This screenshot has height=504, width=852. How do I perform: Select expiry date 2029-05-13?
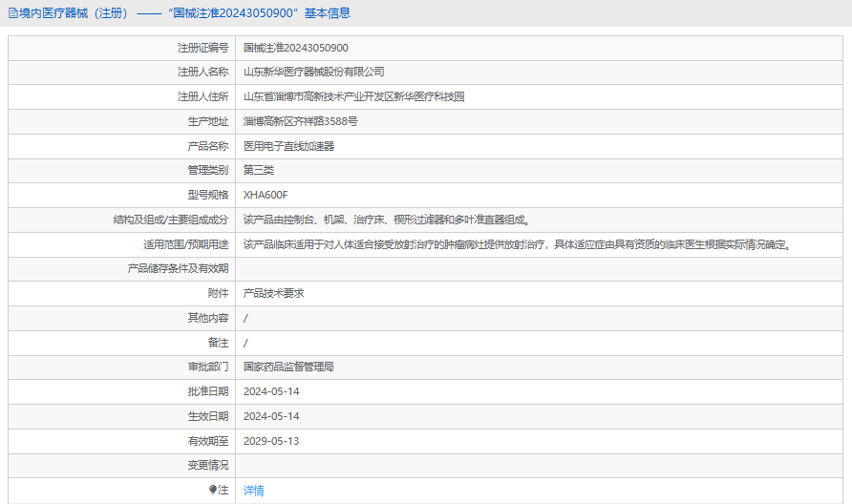271,441
